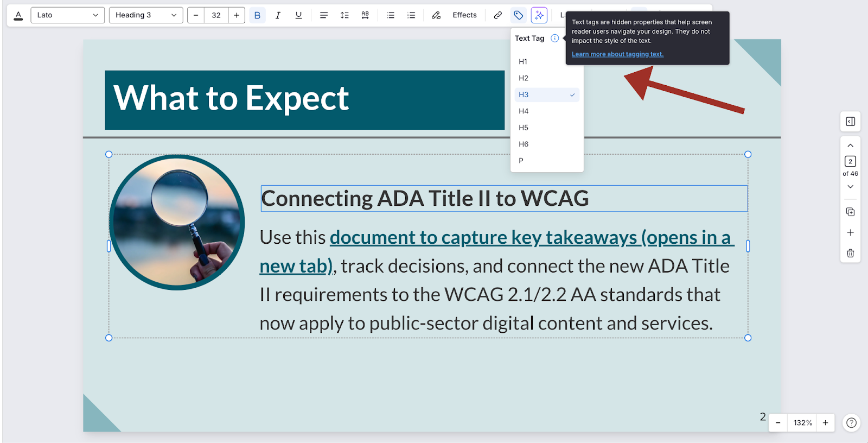This screenshot has width=868, height=443.
Task: Click the magnifying glass circular image
Action: coord(177,222)
